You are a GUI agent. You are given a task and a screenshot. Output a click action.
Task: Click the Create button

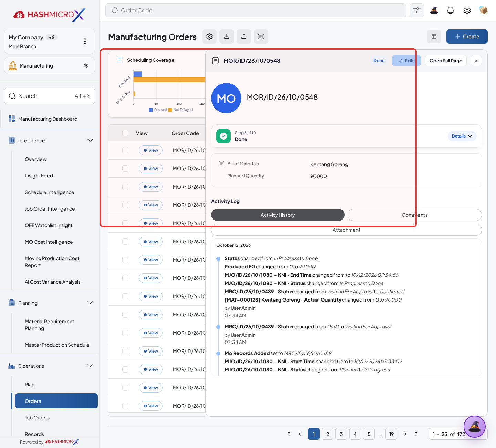pos(467,37)
